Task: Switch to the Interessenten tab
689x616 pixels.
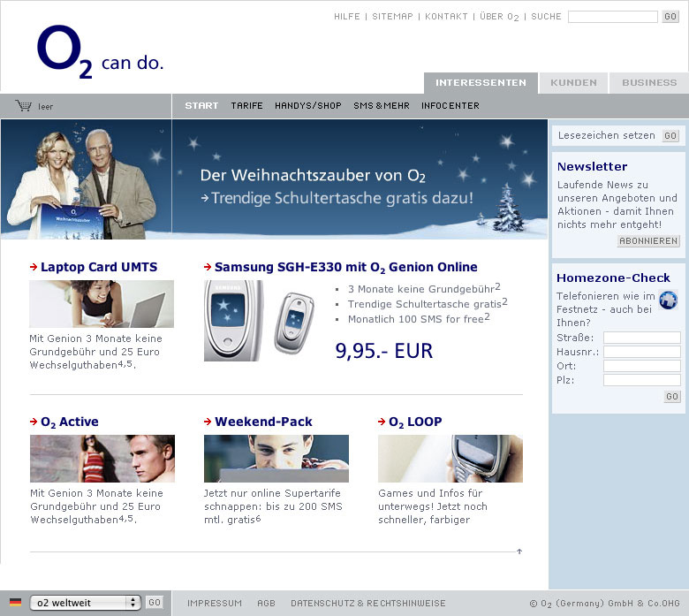Action: tap(481, 83)
